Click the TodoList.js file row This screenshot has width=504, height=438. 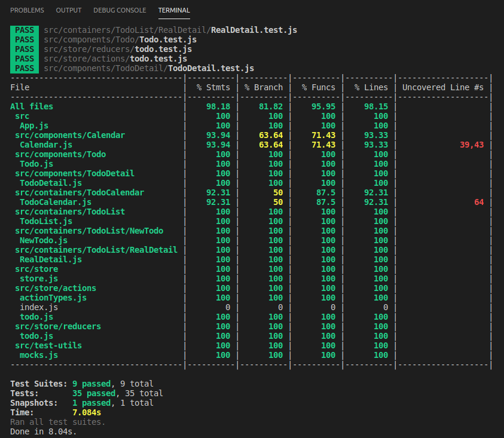[46, 222]
